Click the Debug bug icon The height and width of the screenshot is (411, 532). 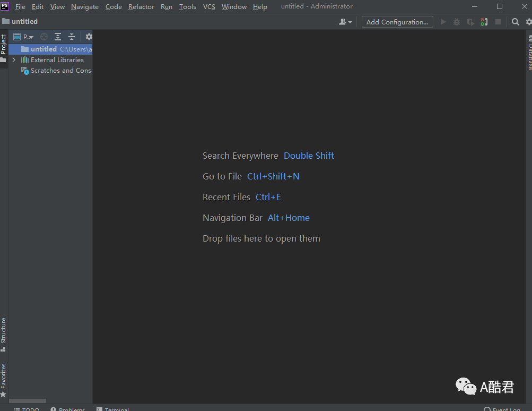tap(457, 22)
